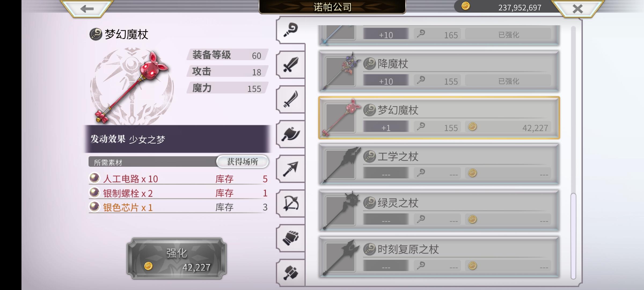Select the bow weapon category tab

click(291, 203)
